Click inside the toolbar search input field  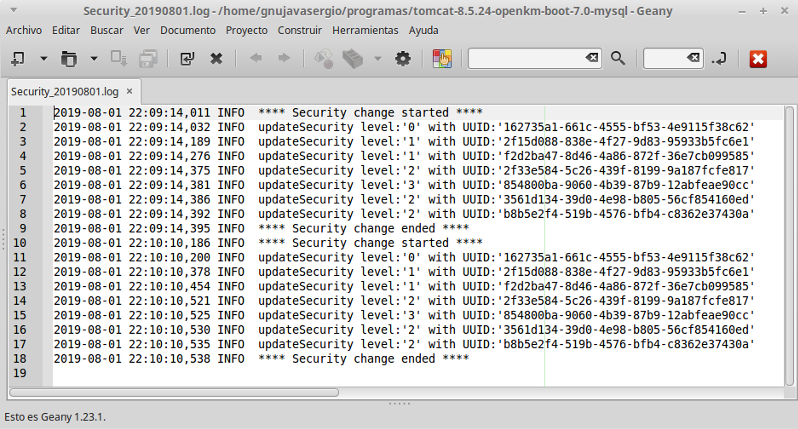526,59
